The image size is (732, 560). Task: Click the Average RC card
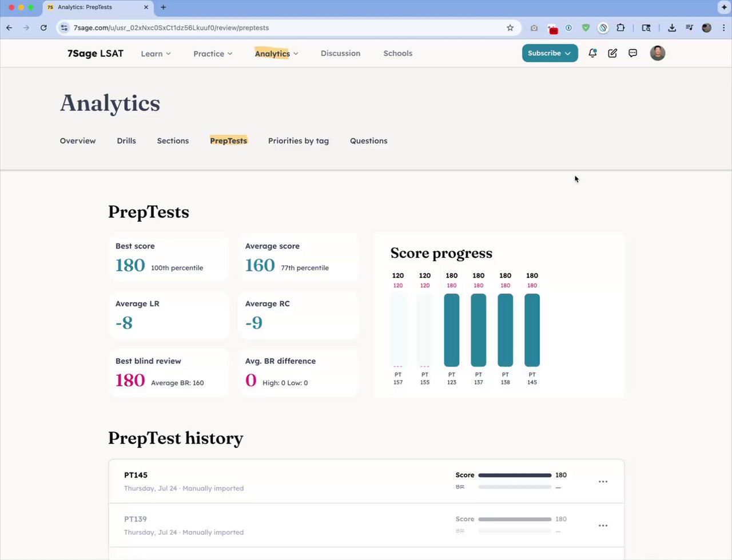coord(298,315)
